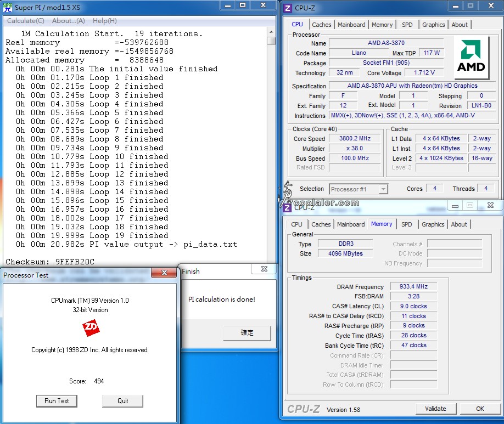Open Mainboard tab in lower CPU-Z window

click(x=351, y=224)
